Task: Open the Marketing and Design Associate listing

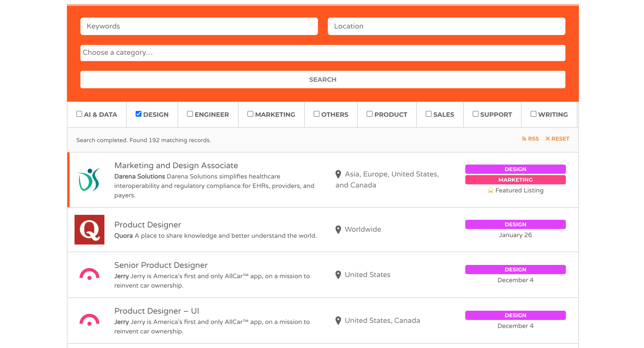Action: point(176,165)
